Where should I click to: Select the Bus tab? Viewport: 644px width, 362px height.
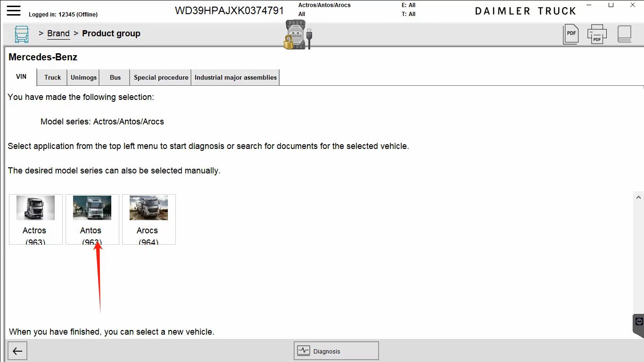tap(115, 77)
